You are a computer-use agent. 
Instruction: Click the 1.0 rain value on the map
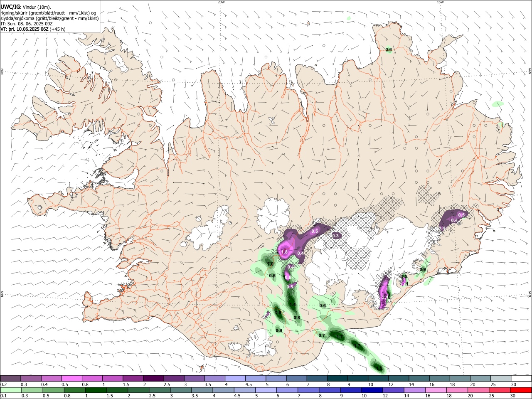(x=270, y=264)
